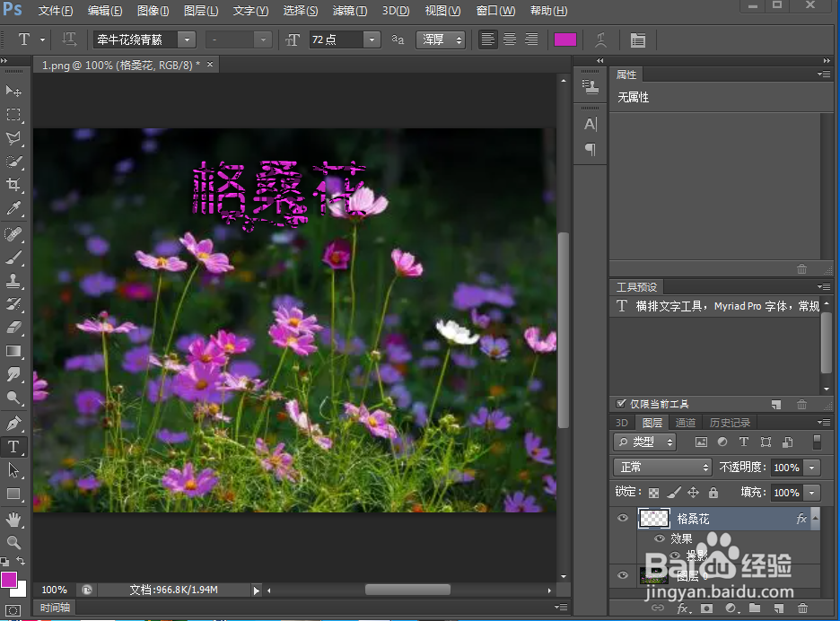Switch to the 3D panel tab
This screenshot has height=621, width=840.
click(x=622, y=423)
